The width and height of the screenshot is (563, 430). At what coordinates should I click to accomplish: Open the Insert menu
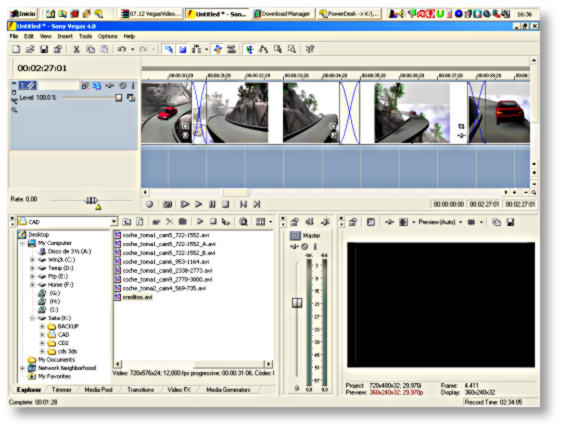point(65,36)
